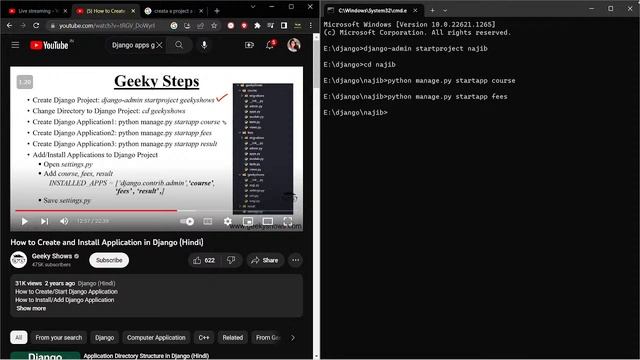This screenshot has height=360, width=640.
Task: Close the cmd.exe terminal tab
Action: (415, 10)
